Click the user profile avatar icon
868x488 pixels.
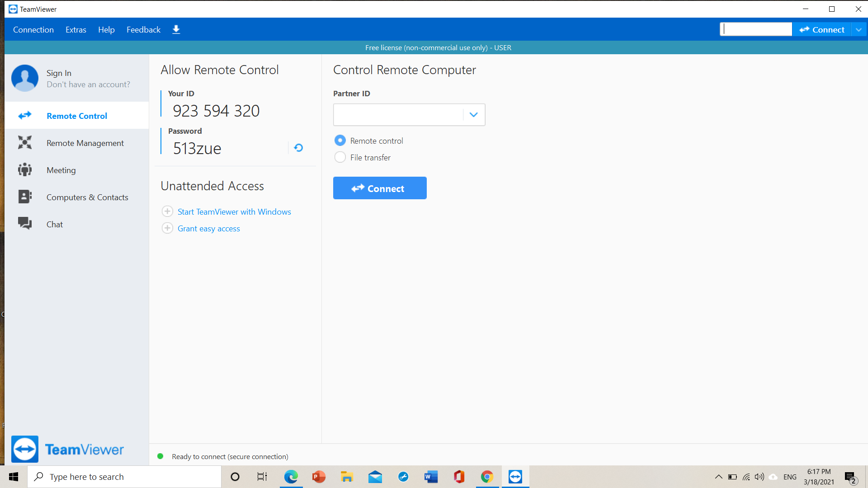coord(25,78)
